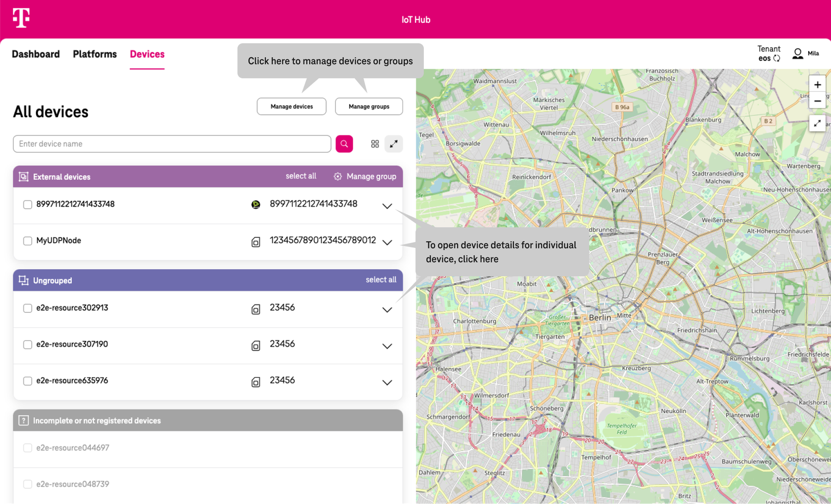Expand details for MyUDPNode device
This screenshot has width=831, height=504.
point(387,242)
